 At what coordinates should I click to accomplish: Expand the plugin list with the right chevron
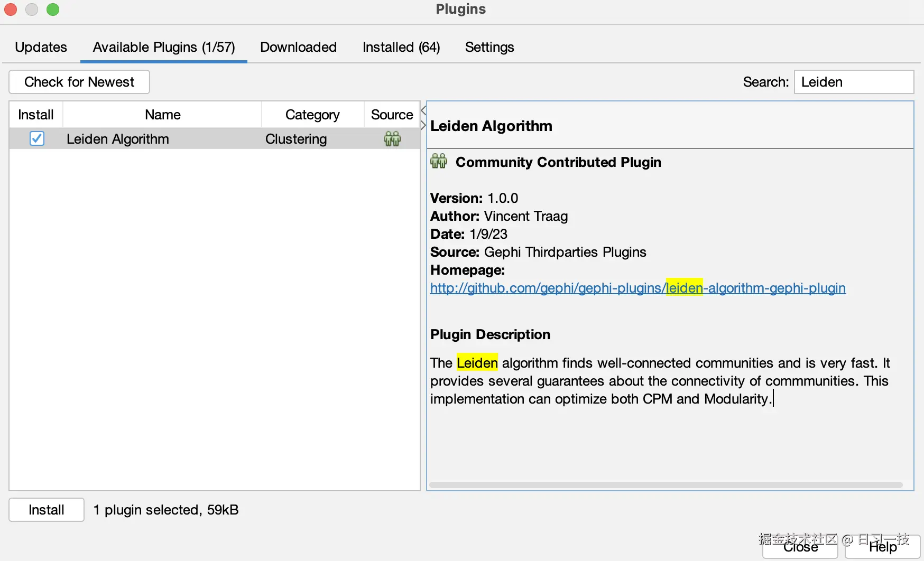[x=422, y=125]
